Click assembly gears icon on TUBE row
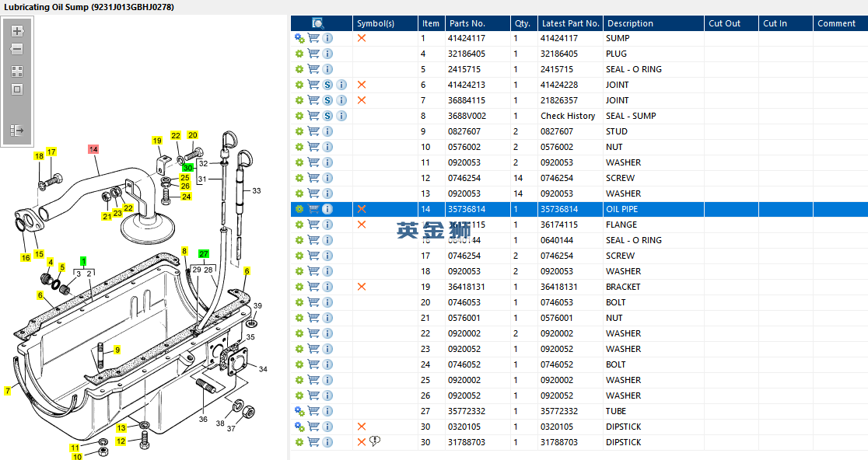This screenshot has width=868, height=460. click(x=299, y=411)
